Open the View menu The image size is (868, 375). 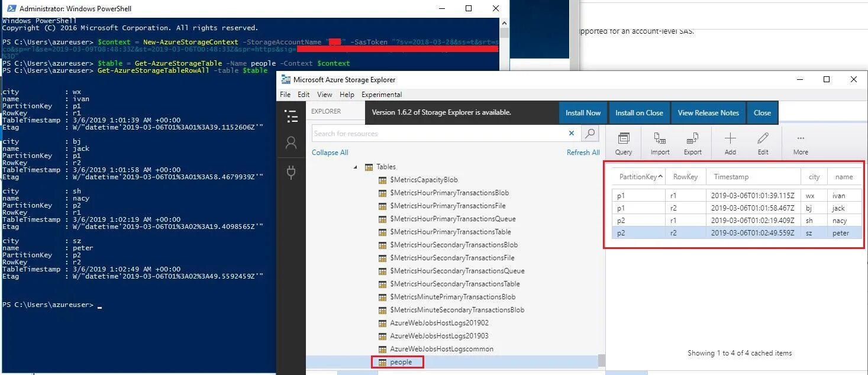pyautogui.click(x=325, y=95)
